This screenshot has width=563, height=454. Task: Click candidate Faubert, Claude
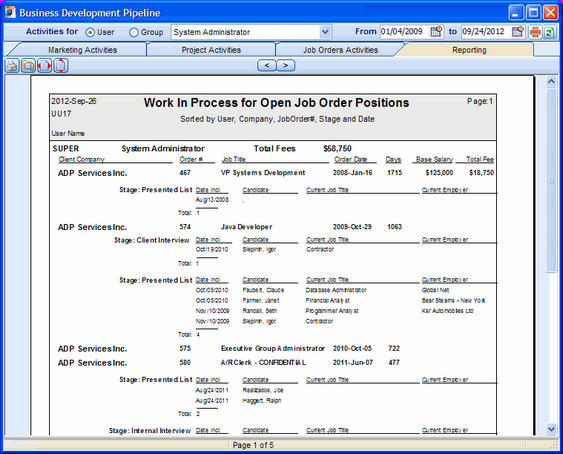[263, 290]
